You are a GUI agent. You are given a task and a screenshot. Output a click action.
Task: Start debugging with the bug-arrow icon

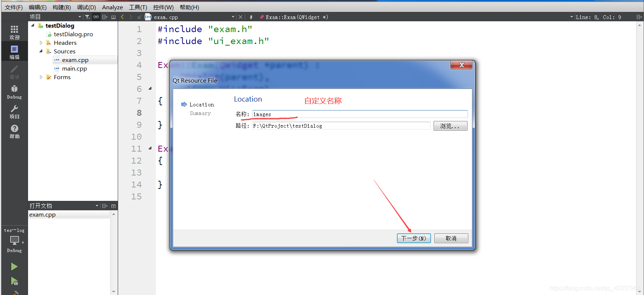click(14, 281)
